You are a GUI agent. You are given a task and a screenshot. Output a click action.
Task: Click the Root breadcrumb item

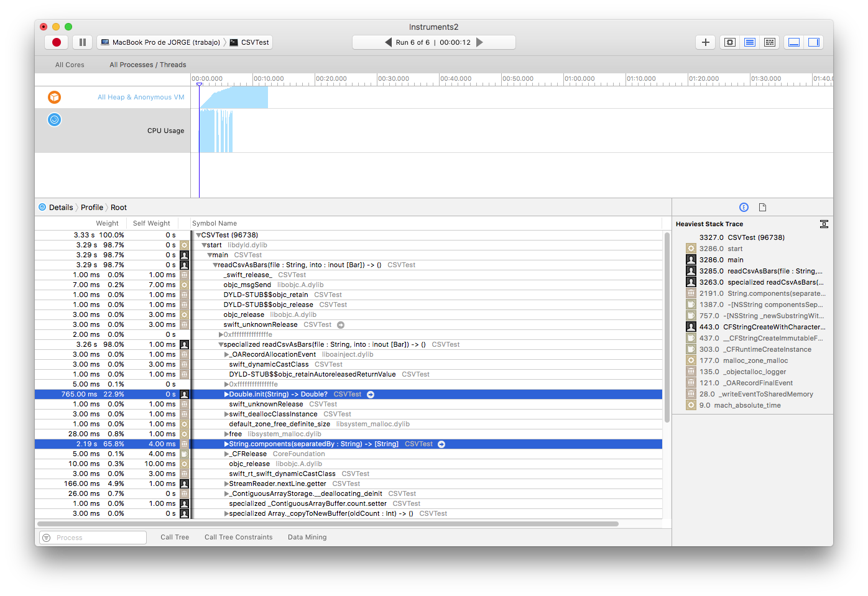coord(119,208)
